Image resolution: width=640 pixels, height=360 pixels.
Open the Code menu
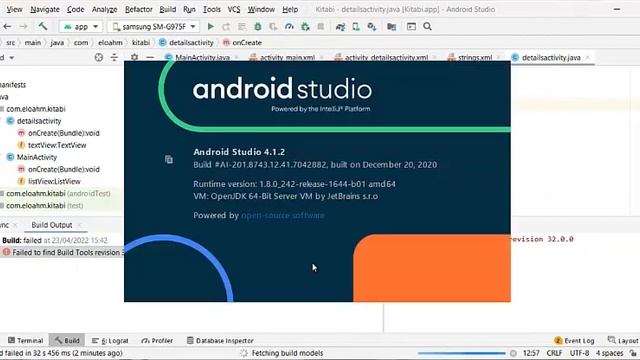[76, 9]
